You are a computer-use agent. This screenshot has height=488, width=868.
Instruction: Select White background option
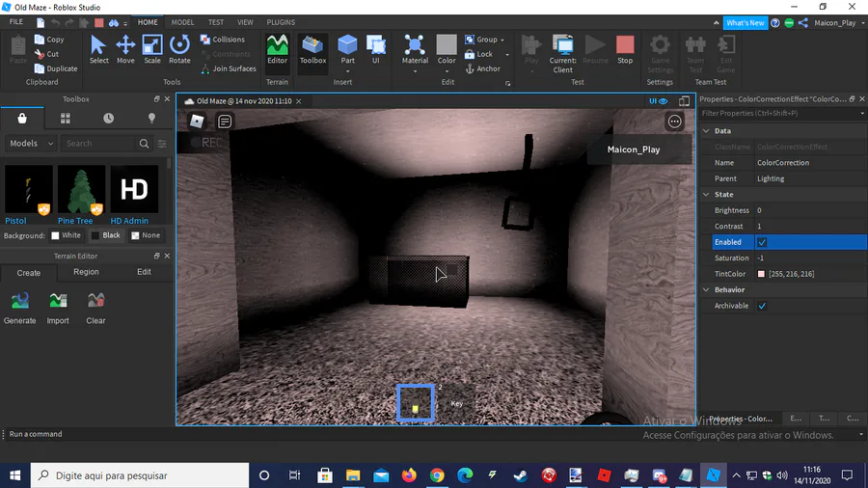66,235
